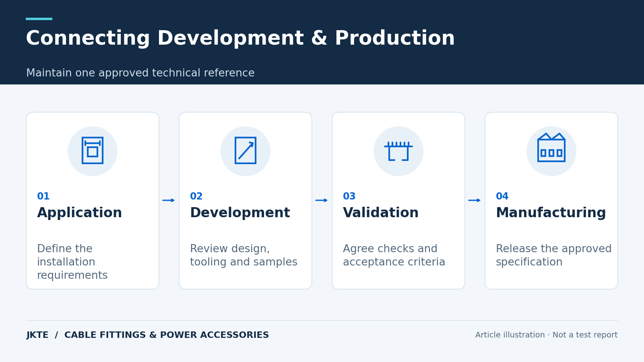
Task: Select the Application card title
Action: pos(79,213)
